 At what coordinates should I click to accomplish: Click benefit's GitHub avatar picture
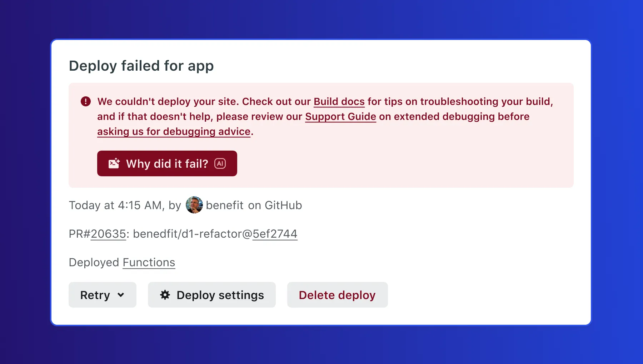tap(194, 205)
